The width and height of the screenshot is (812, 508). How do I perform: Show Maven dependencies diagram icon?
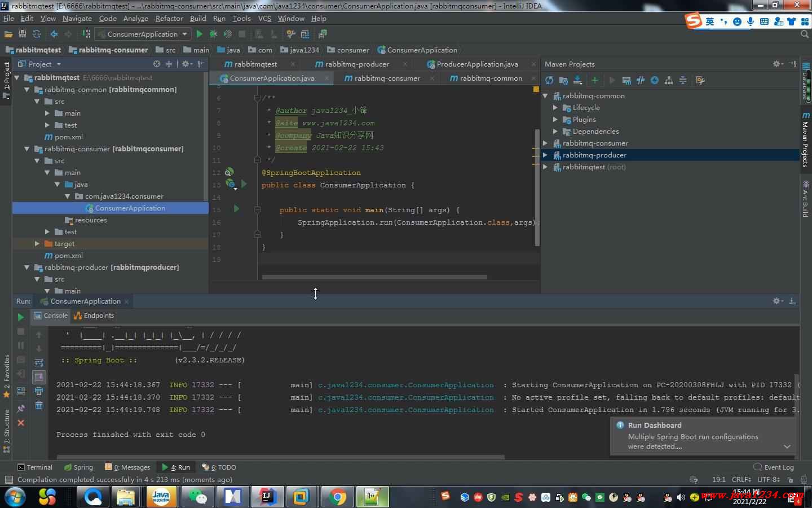(x=669, y=80)
